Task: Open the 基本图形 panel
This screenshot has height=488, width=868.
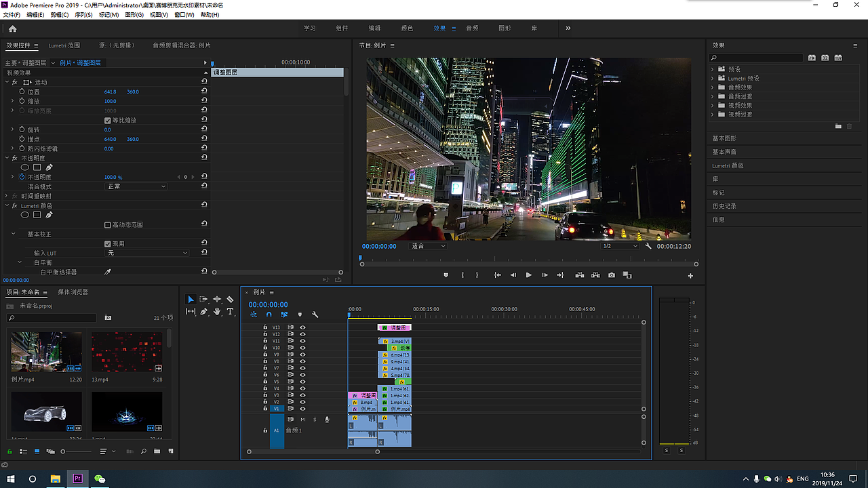Action: (x=724, y=138)
